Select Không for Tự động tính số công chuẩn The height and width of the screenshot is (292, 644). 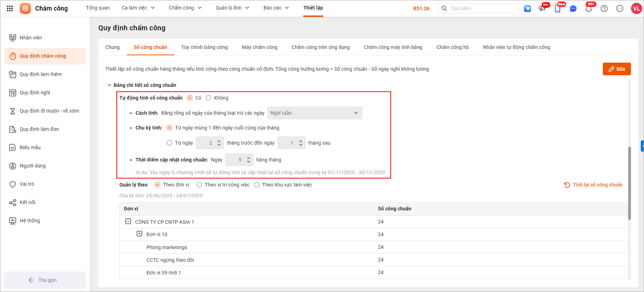[x=208, y=98]
